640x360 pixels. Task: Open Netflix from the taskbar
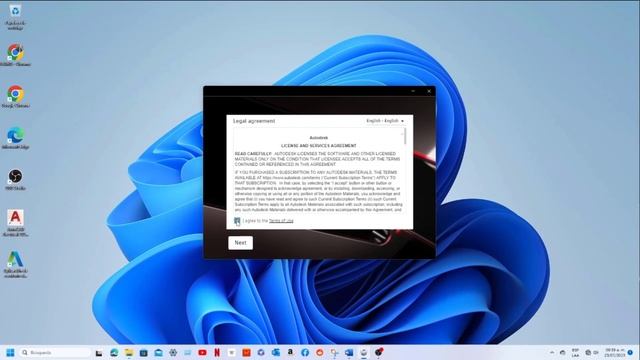tap(217, 352)
